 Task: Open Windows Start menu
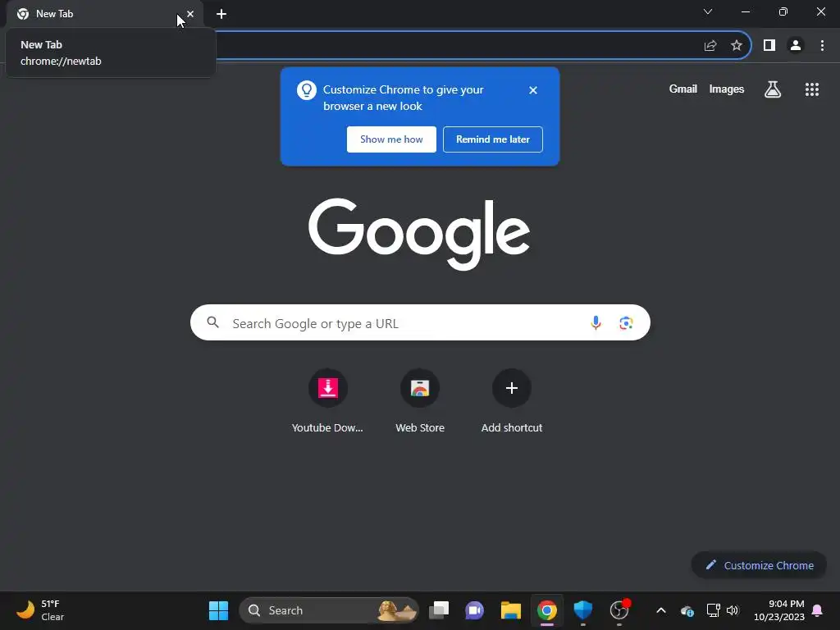click(x=218, y=610)
